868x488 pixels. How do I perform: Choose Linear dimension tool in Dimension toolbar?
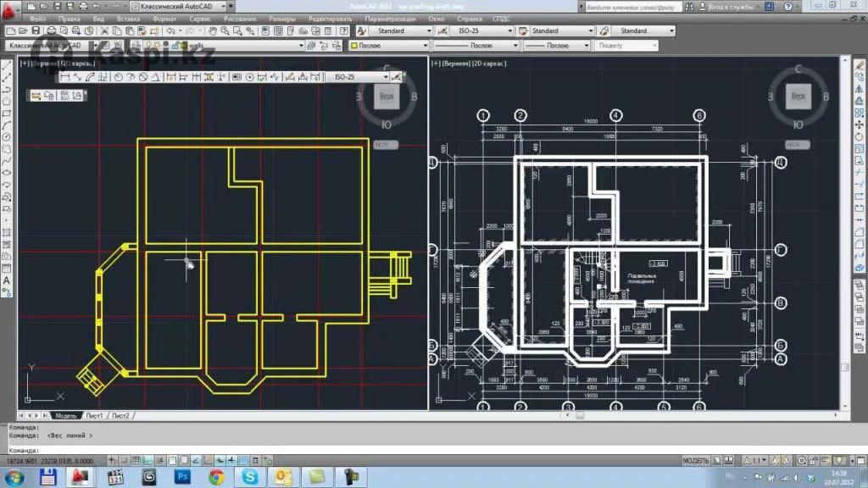pos(64,77)
